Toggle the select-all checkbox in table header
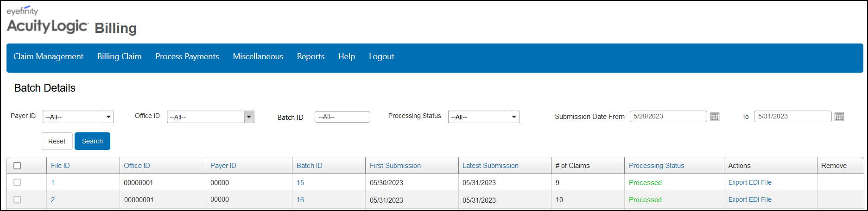Screen dimensions: 868x211 [17, 166]
